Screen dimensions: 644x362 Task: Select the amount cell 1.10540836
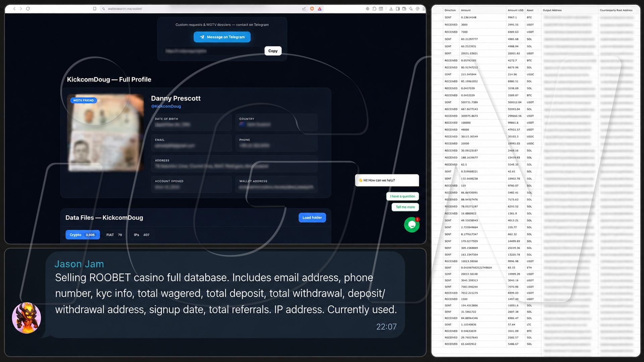click(x=469, y=325)
